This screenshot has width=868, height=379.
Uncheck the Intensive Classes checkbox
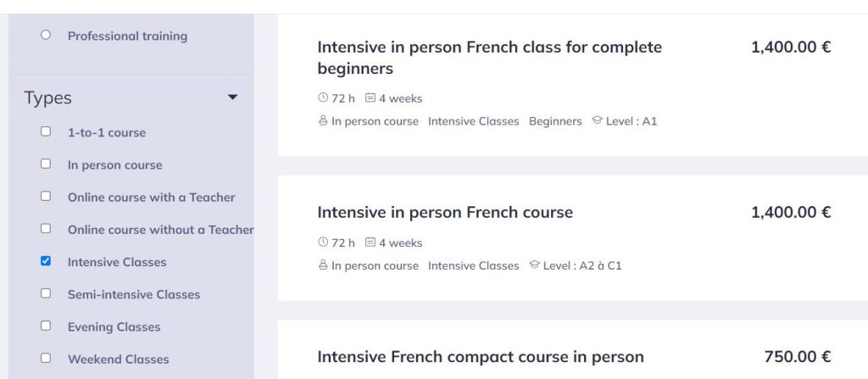coord(46,261)
